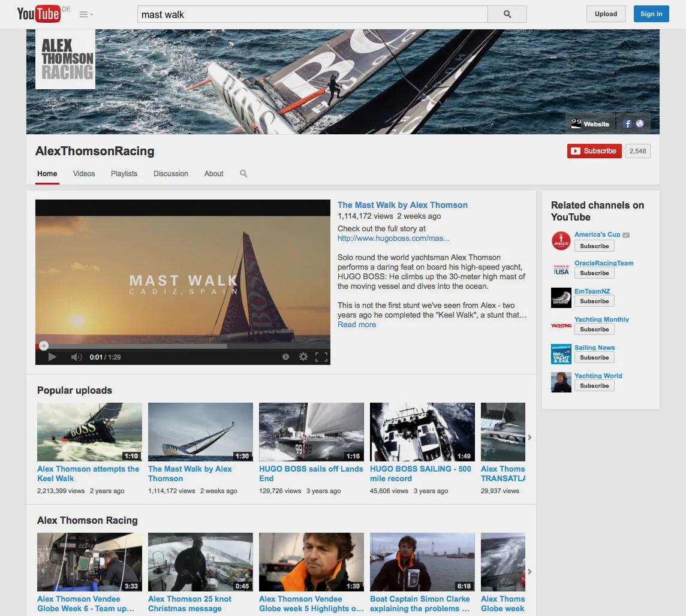Click the YouTube logo

click(38, 14)
